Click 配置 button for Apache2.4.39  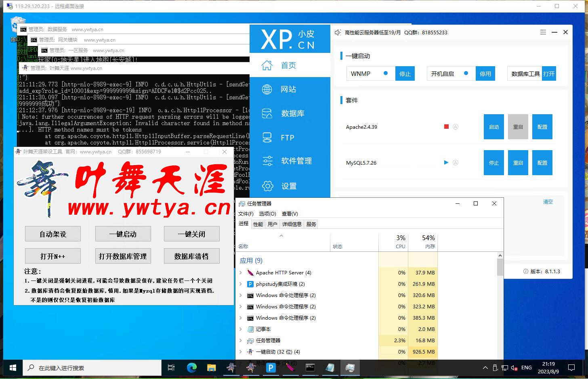[542, 127]
